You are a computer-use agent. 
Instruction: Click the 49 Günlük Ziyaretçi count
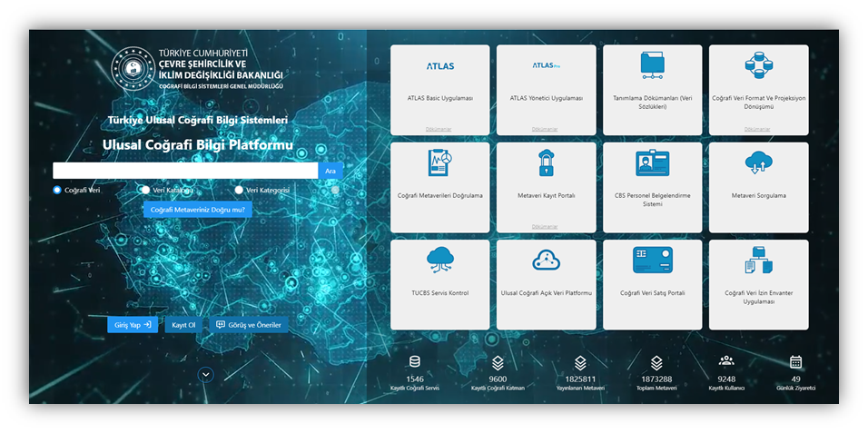coord(795,379)
